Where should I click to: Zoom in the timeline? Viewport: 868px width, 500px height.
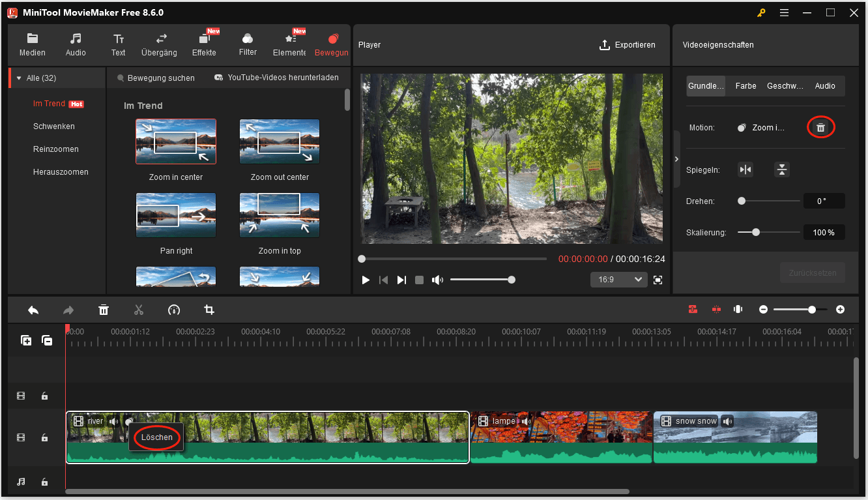coord(841,310)
